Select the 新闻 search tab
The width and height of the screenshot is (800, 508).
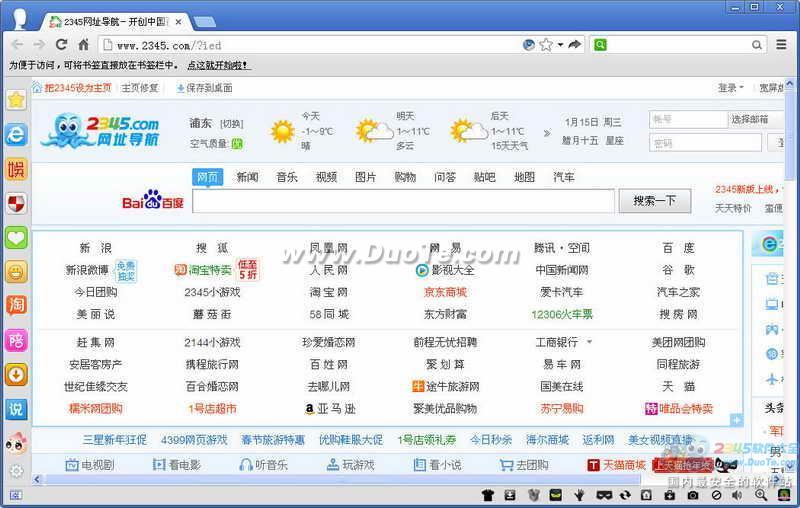[x=247, y=177]
